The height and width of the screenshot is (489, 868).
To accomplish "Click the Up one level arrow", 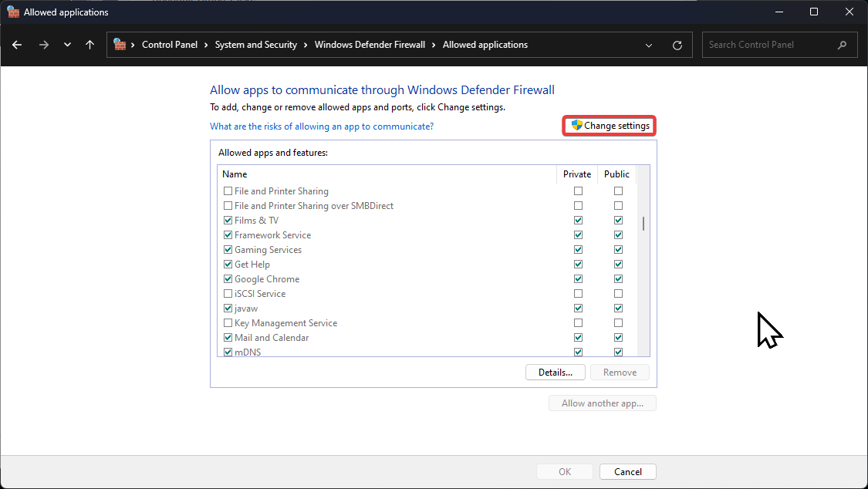I will pos(90,45).
